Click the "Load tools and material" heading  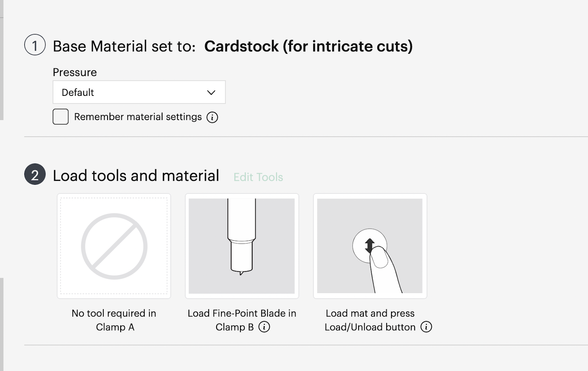click(x=136, y=176)
